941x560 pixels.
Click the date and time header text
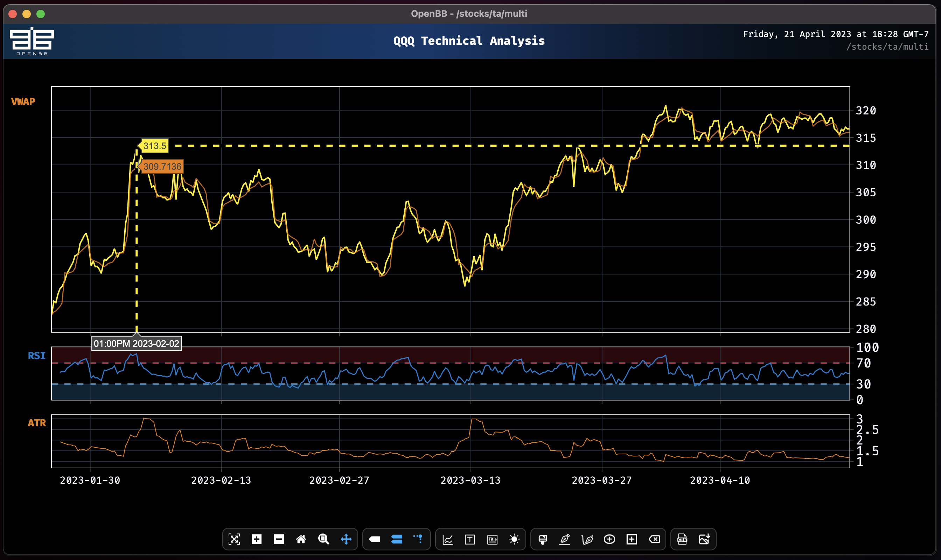tap(836, 34)
